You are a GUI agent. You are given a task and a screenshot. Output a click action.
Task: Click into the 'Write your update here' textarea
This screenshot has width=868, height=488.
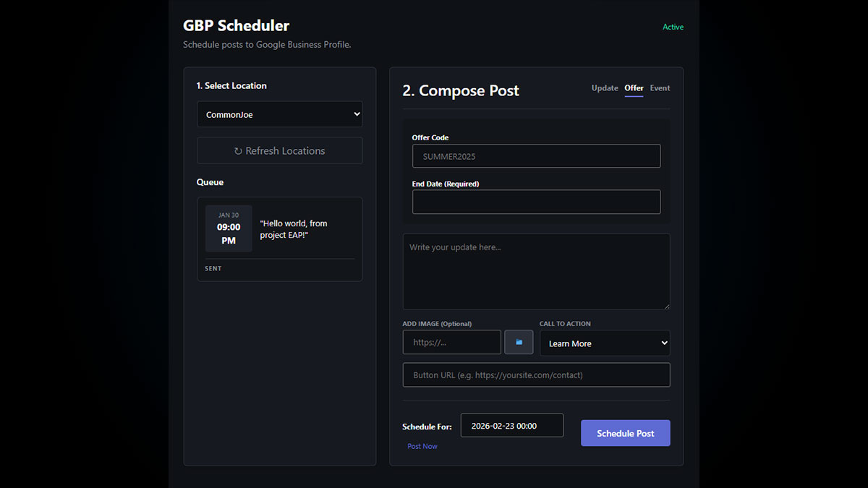(x=536, y=271)
